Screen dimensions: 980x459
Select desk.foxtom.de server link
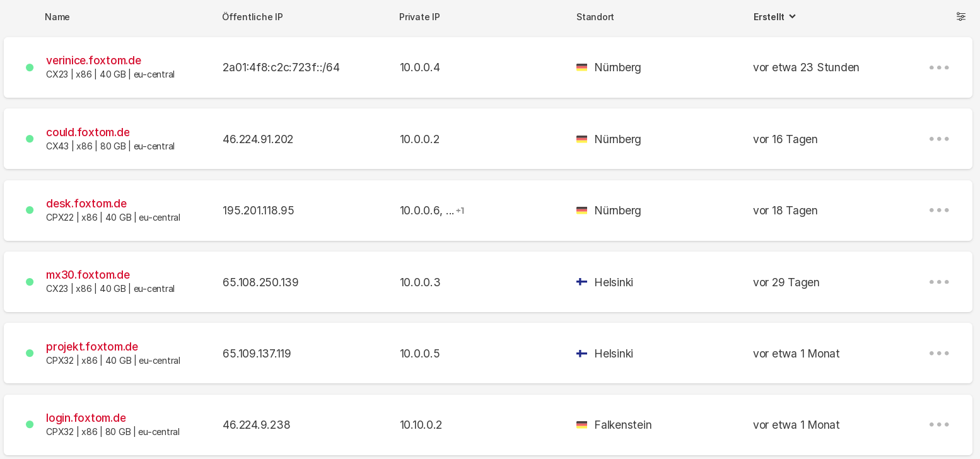click(x=86, y=204)
